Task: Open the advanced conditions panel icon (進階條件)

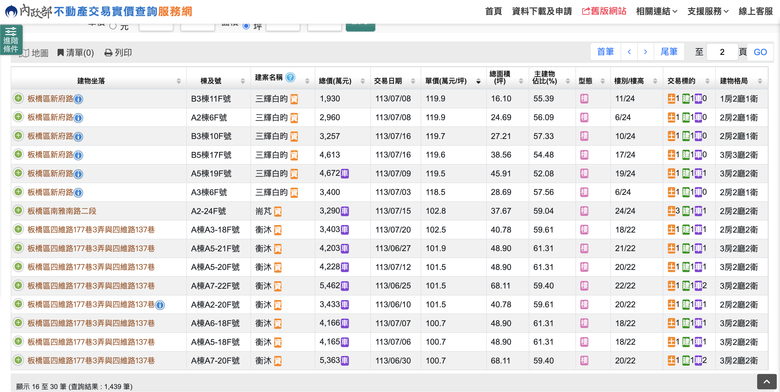Action: pyautogui.click(x=11, y=40)
